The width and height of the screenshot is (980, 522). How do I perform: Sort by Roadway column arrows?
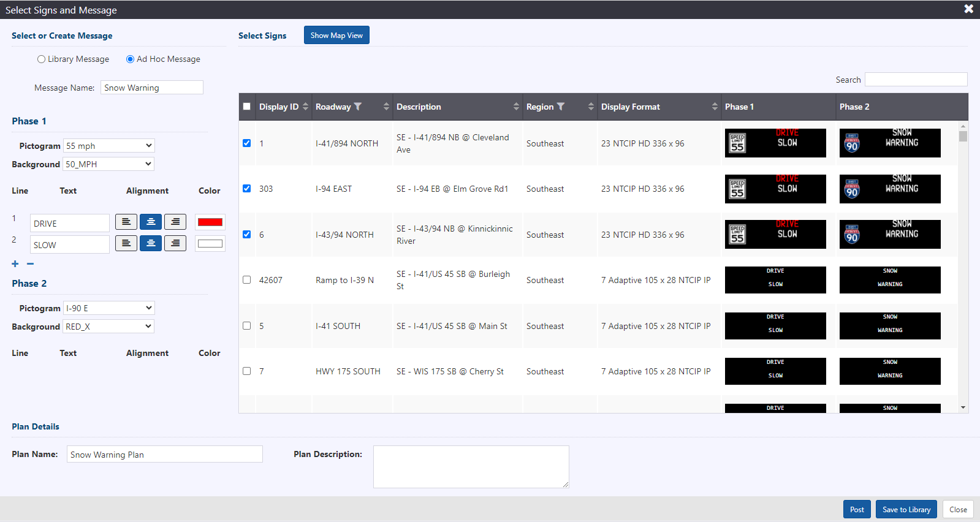[386, 107]
